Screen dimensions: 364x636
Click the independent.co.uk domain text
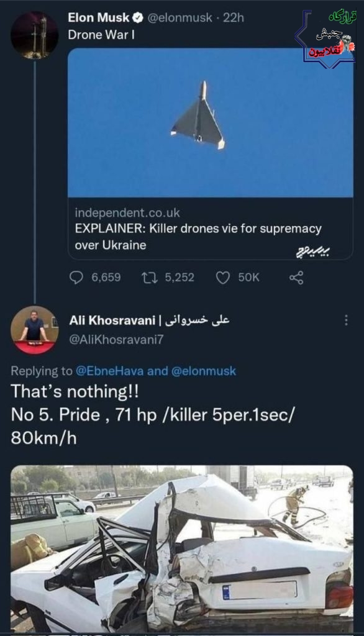127,212
